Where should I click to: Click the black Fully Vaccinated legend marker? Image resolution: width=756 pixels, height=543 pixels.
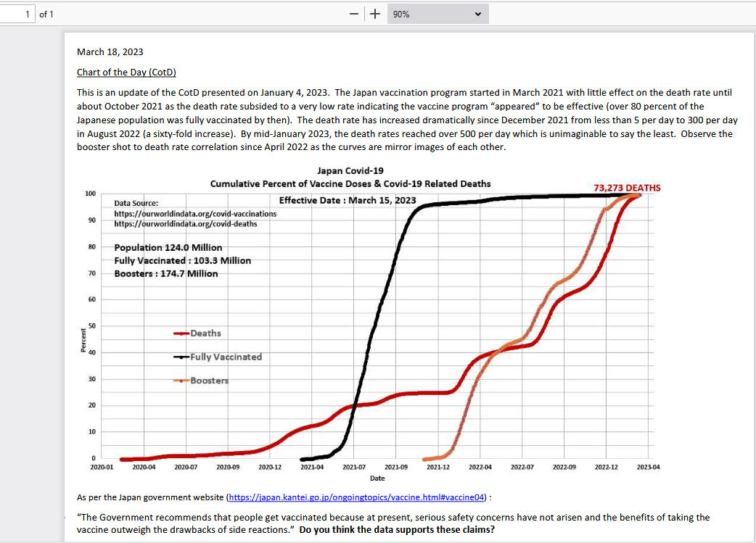(x=181, y=357)
